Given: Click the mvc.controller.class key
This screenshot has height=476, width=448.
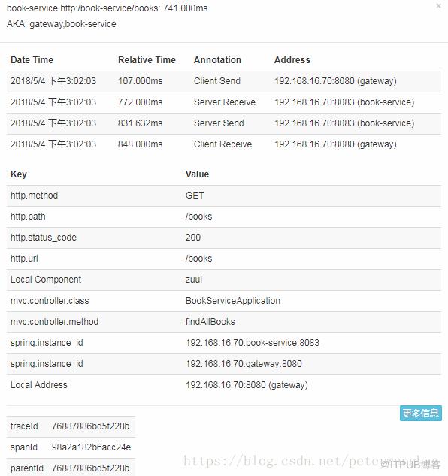Looking at the screenshot, I should click(x=50, y=301).
